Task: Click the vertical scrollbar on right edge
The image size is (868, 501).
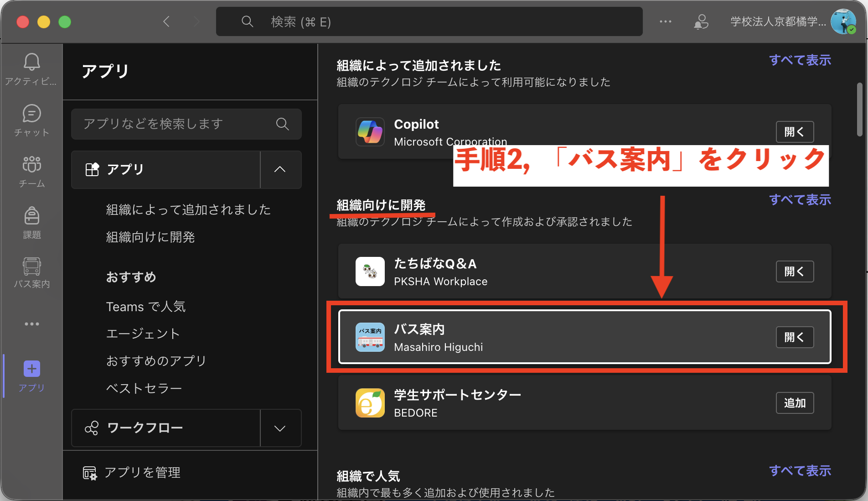Action: click(859, 110)
